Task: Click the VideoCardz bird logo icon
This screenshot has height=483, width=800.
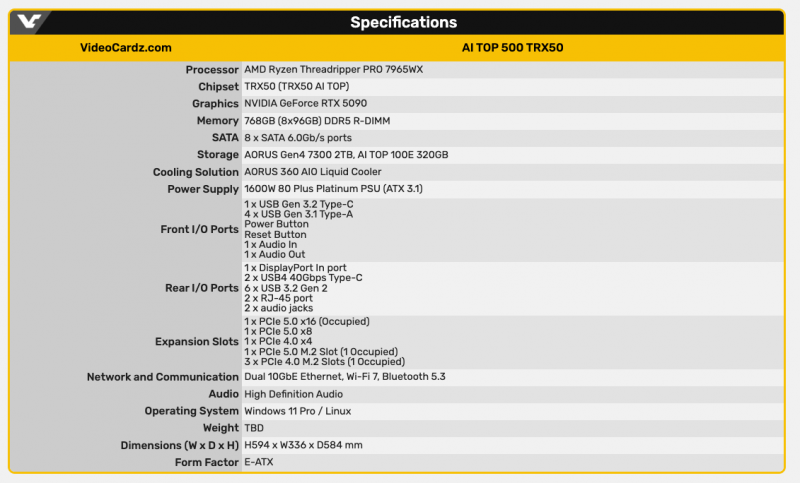Action: point(29,21)
